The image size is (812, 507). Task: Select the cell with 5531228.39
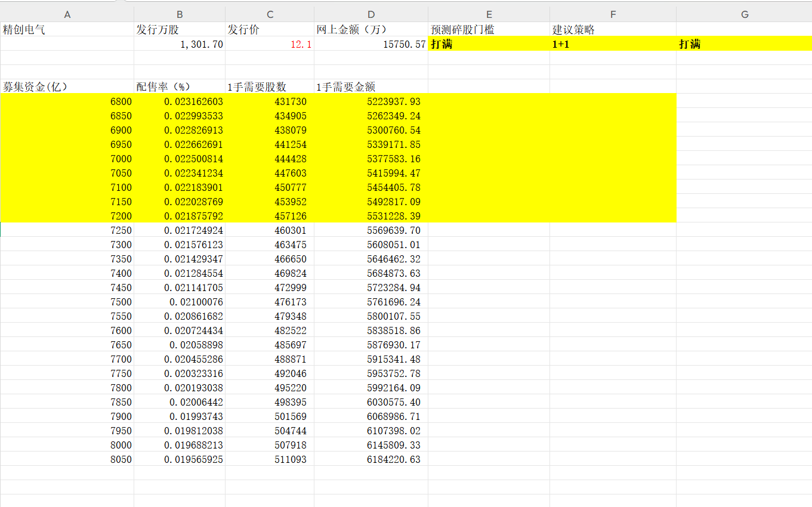click(x=371, y=216)
